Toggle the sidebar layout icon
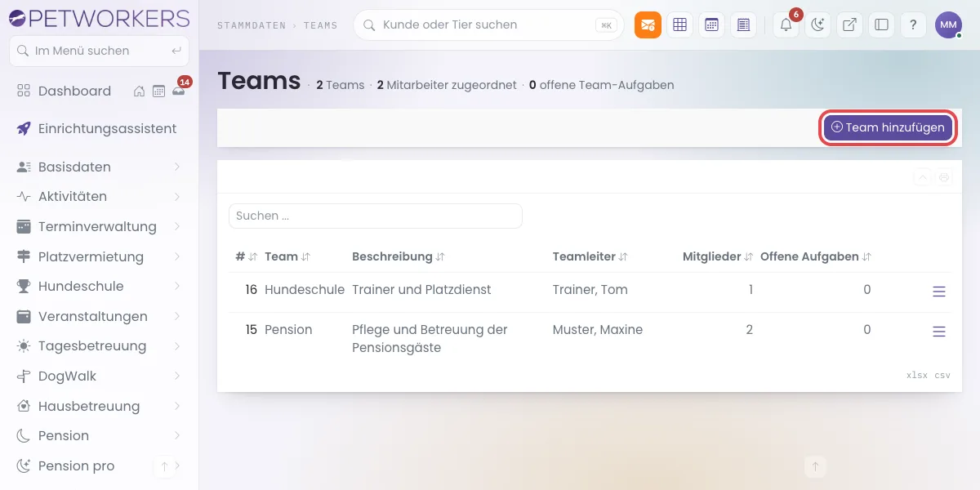Image resolution: width=980 pixels, height=490 pixels. pos(881,24)
